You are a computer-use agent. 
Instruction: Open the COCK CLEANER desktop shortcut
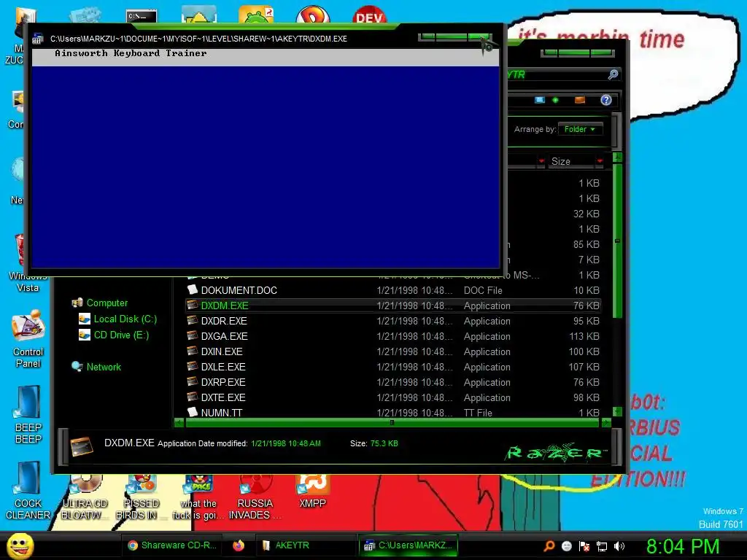click(28, 491)
